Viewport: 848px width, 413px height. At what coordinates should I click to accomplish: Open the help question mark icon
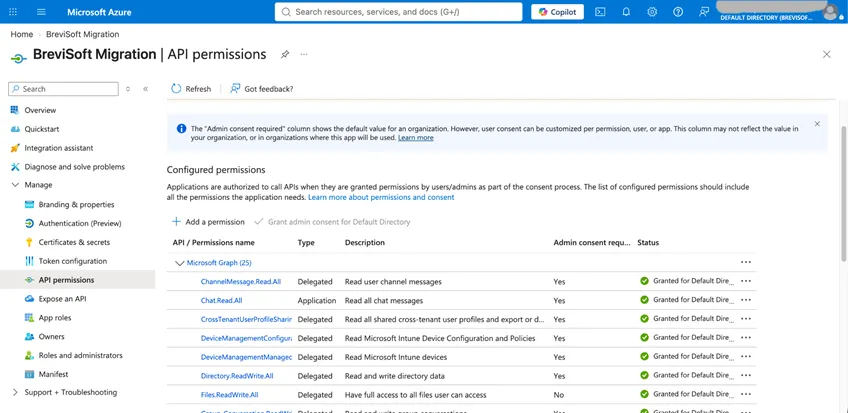point(678,12)
